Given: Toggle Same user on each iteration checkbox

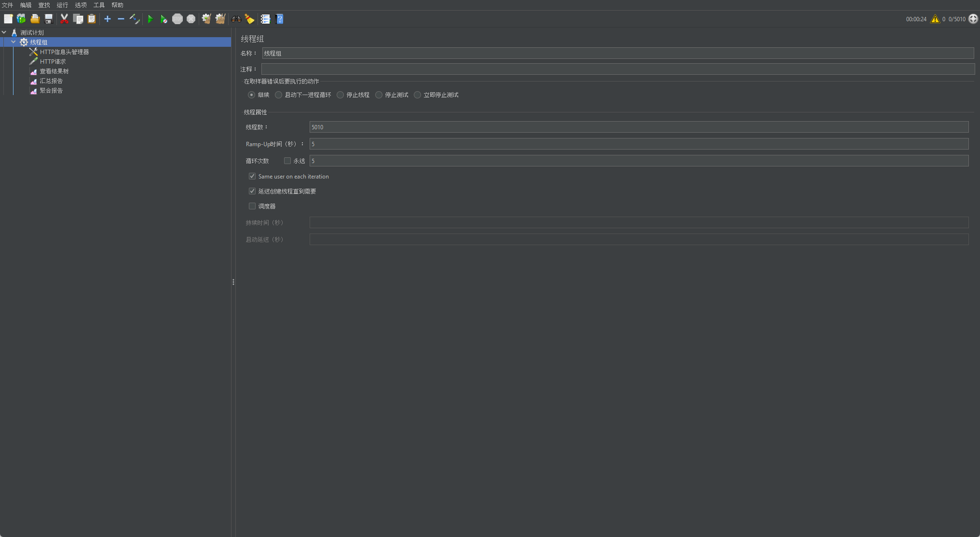Looking at the screenshot, I should pos(252,176).
